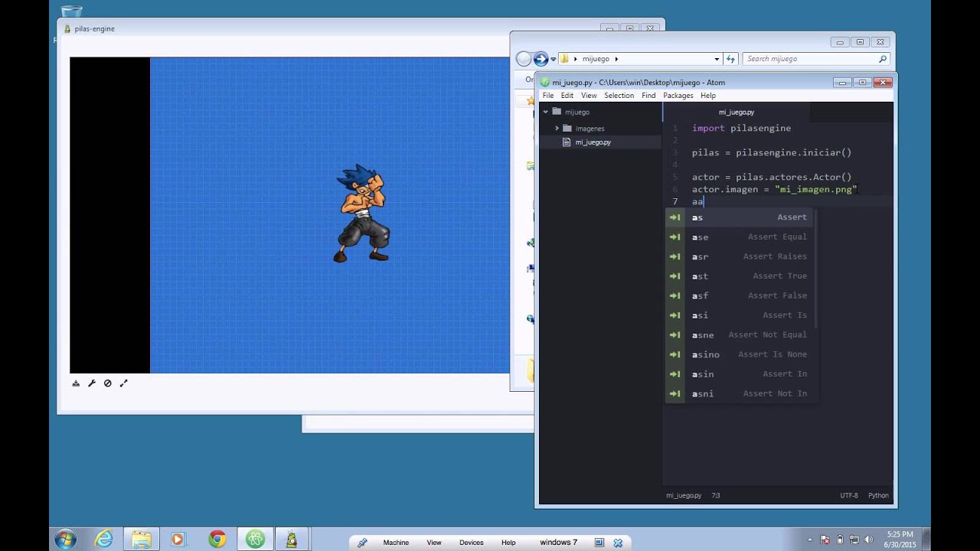Open Devices menu in VirtualBox mini toolbar
The height and width of the screenshot is (551, 980).
(x=471, y=543)
